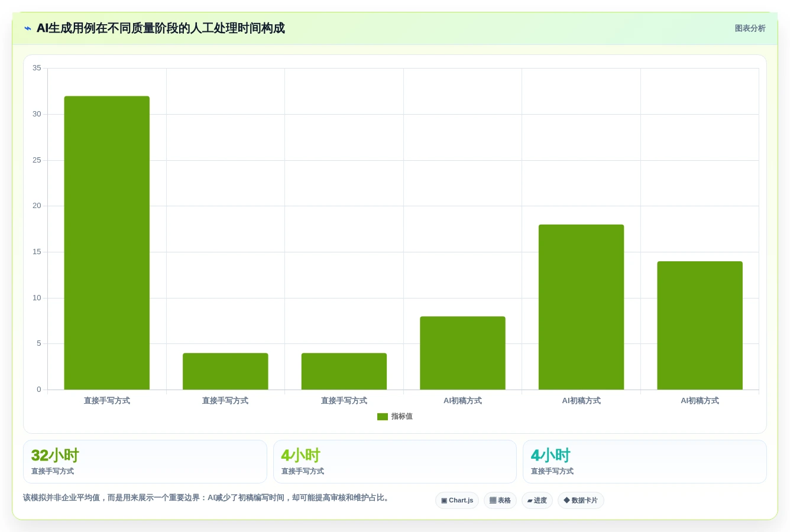Click the 数据卡片 chip
The width and height of the screenshot is (790, 532).
[581, 501]
